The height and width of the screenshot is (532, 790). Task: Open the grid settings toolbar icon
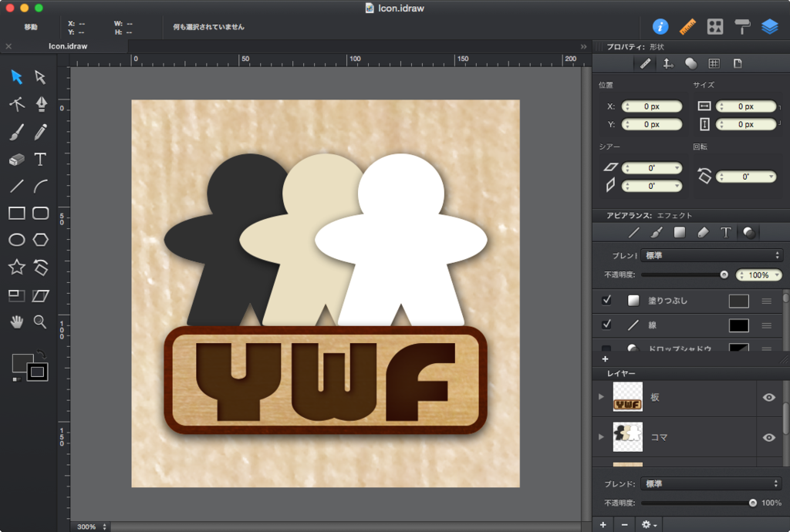tap(715, 27)
